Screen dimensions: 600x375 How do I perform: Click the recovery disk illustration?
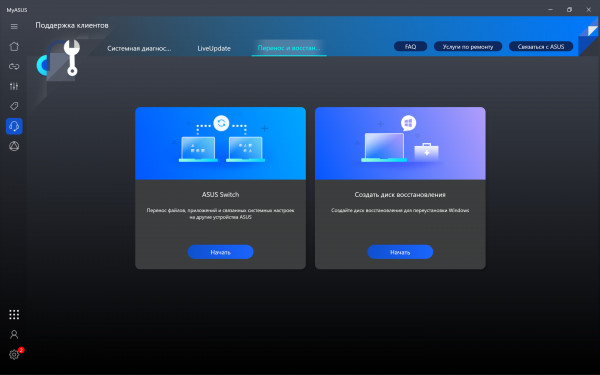(x=400, y=143)
